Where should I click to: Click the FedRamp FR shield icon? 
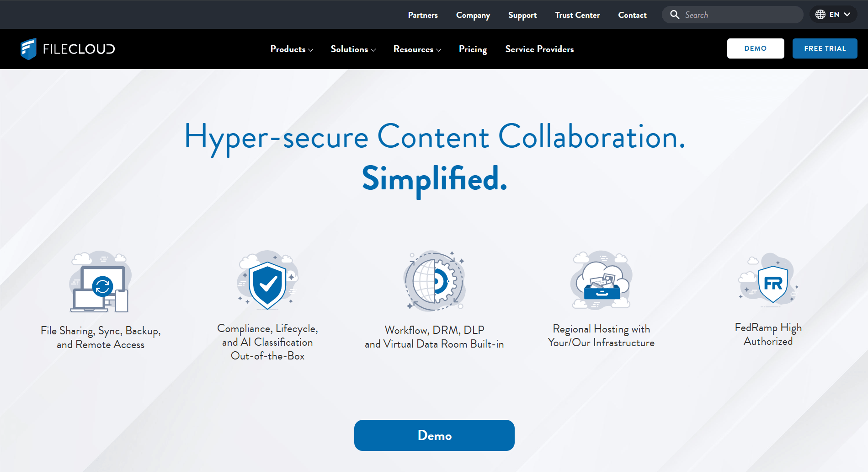(768, 279)
